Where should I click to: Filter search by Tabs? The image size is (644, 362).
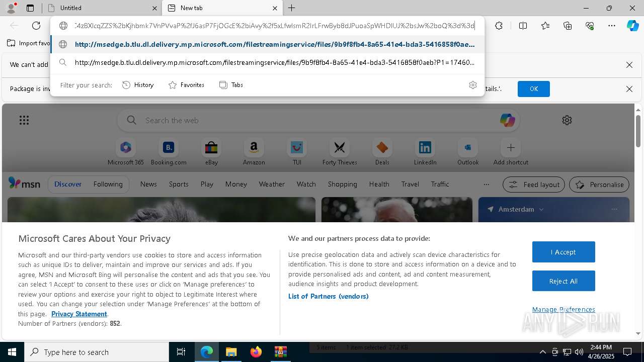point(231,85)
